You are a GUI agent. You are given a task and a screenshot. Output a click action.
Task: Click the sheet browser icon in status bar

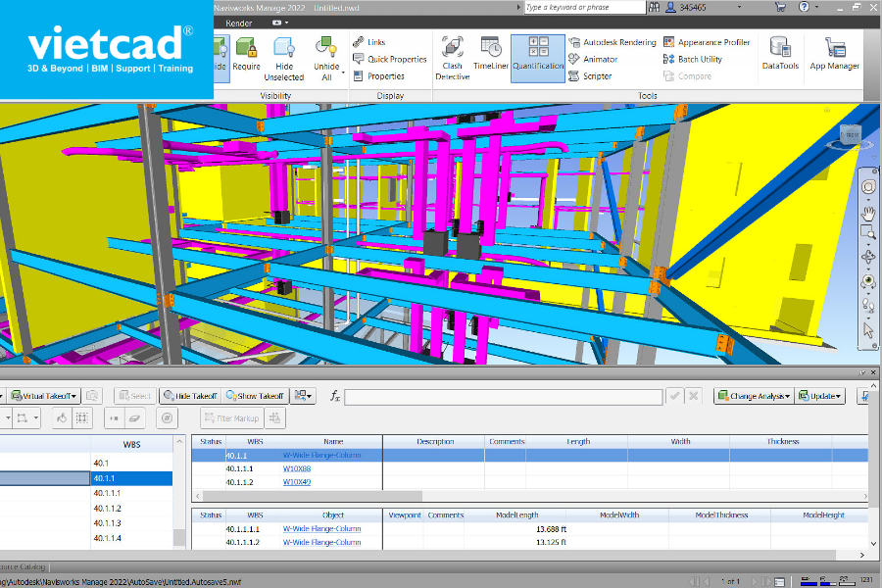(x=780, y=581)
